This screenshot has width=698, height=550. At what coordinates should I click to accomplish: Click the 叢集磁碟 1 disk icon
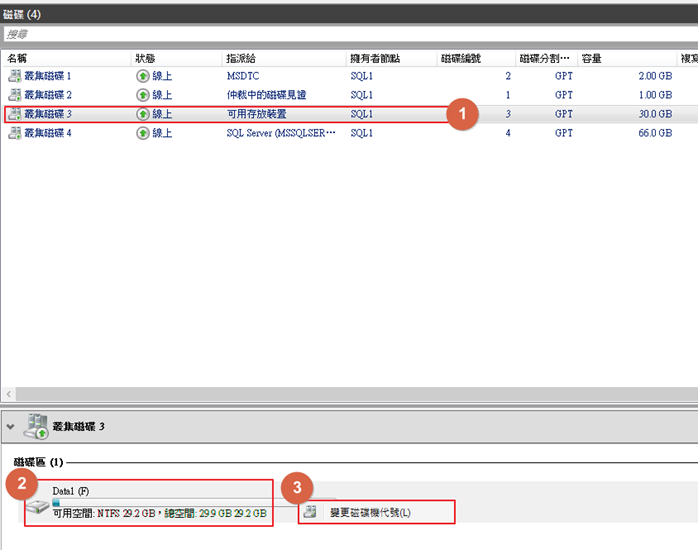(x=13, y=76)
